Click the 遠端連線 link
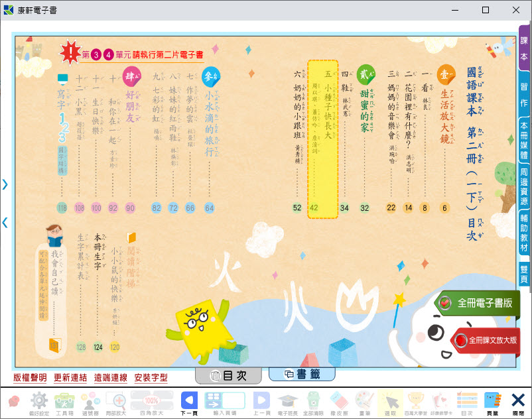 pos(111,378)
